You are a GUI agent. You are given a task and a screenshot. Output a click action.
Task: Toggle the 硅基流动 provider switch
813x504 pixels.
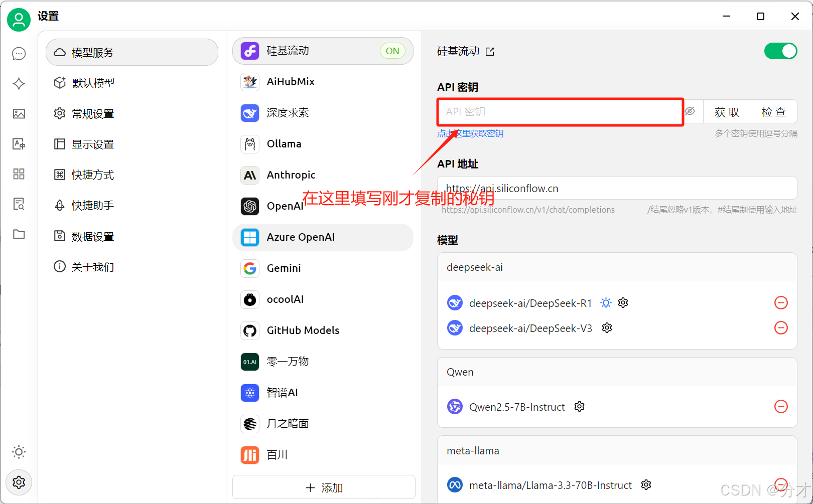tap(780, 51)
